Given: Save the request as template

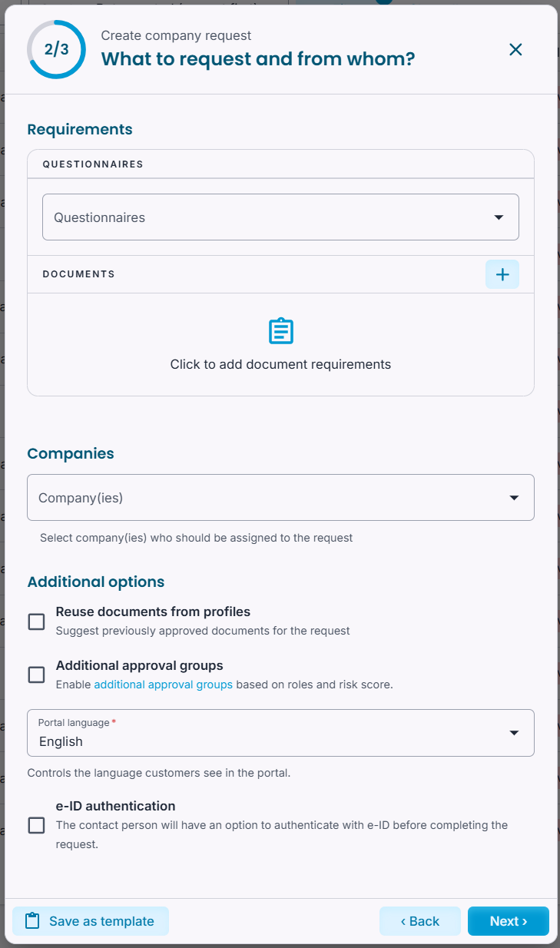Looking at the screenshot, I should [x=91, y=921].
